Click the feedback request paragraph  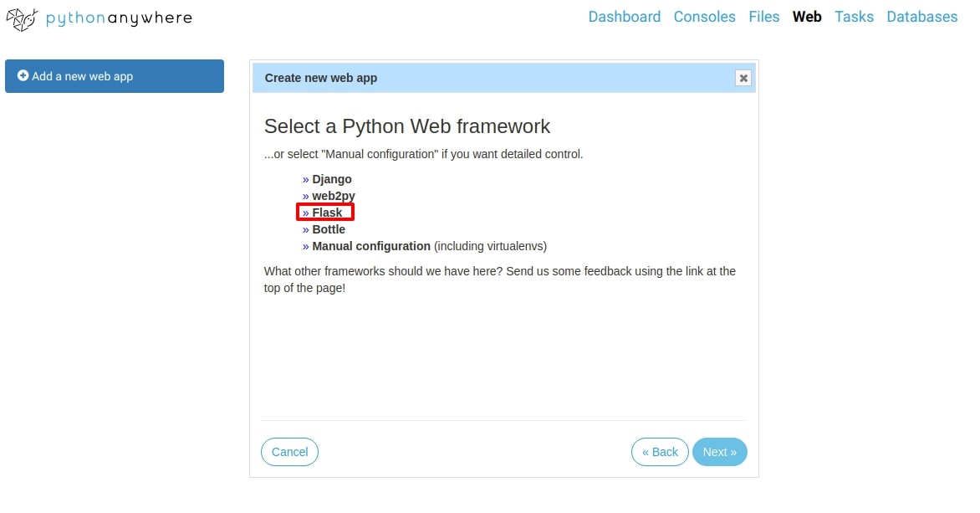tap(499, 280)
